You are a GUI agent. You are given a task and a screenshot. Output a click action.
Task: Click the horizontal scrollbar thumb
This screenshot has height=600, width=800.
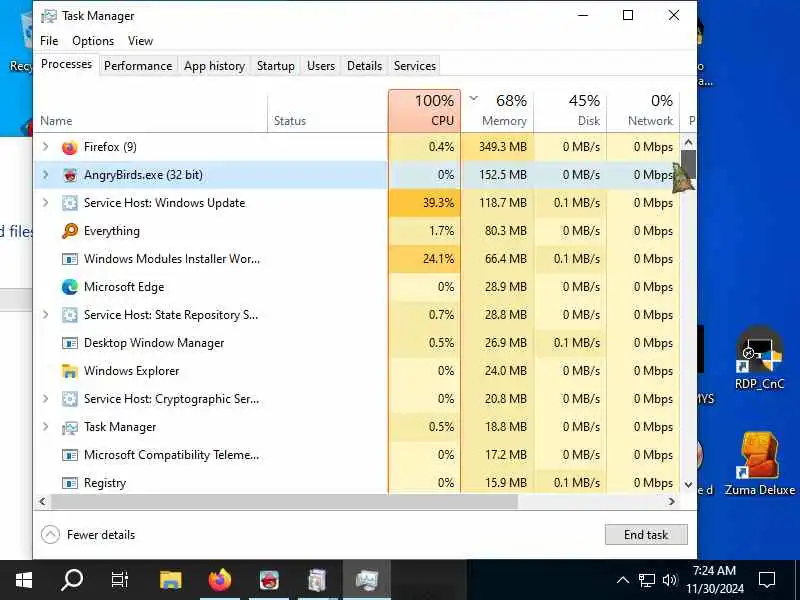coord(284,502)
